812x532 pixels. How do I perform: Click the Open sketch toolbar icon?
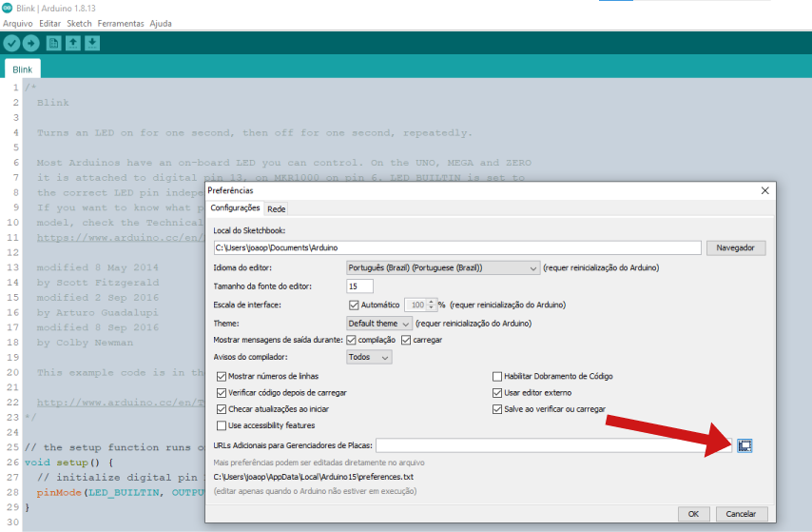coord(73,43)
